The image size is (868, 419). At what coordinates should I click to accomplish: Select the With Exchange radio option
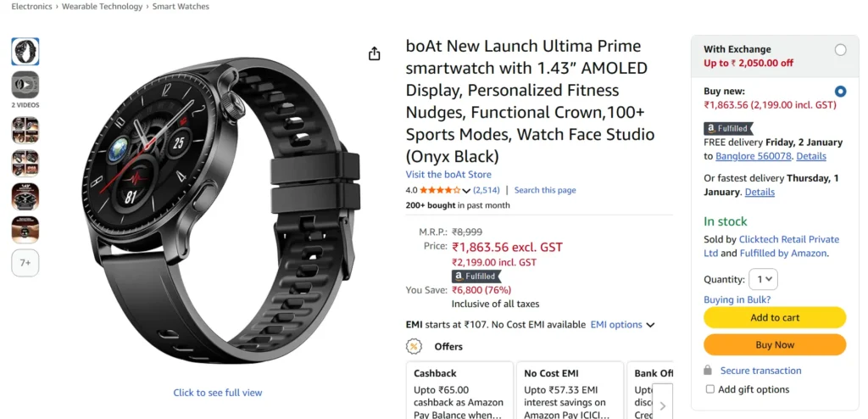[840, 50]
